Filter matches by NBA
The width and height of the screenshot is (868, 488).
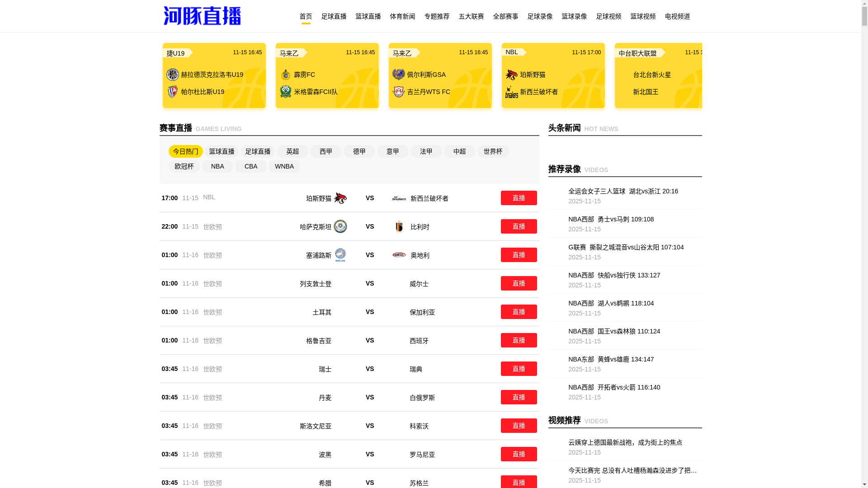coord(217,166)
